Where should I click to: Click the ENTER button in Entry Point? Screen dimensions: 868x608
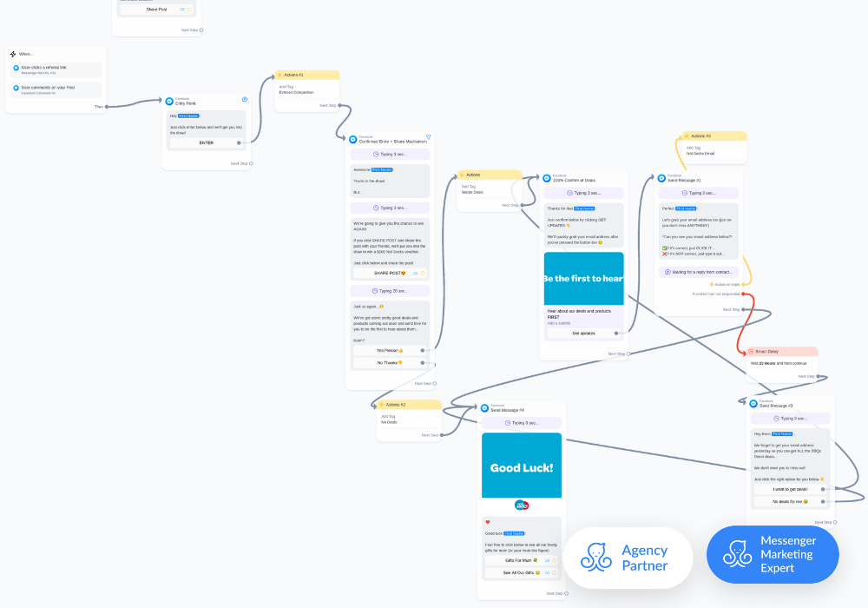[206, 142]
